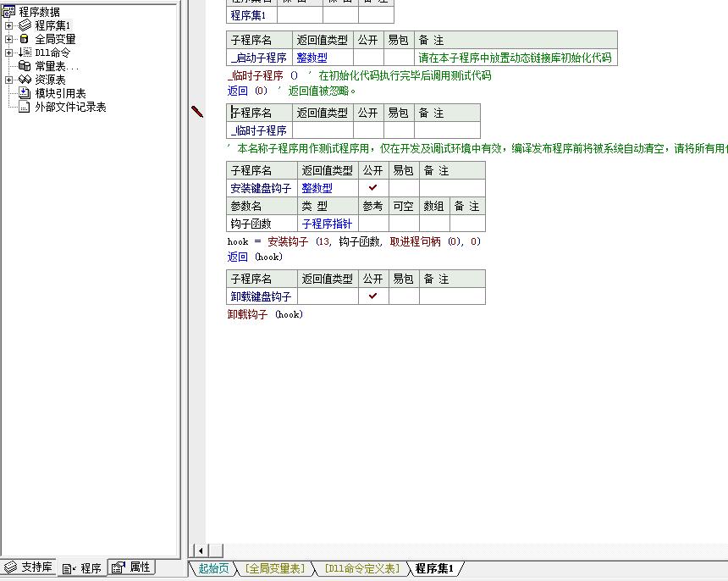Toggle 公开 cell for _临时子程序

[367, 130]
